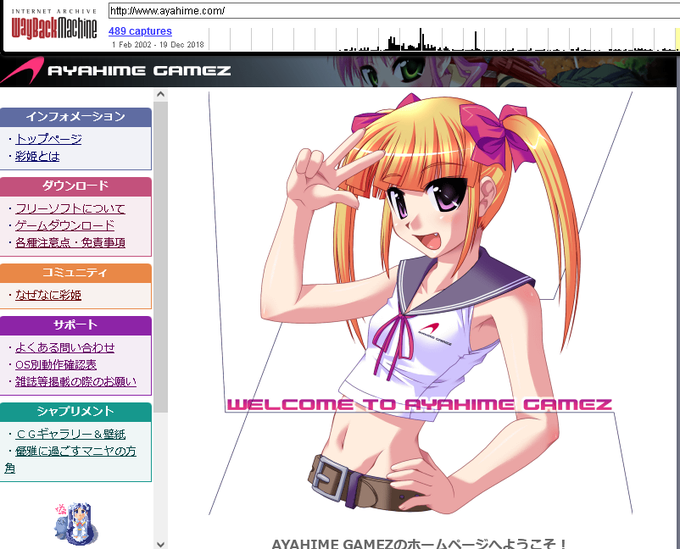Click the Ayahime Gamez header logo
The width and height of the screenshot is (680, 549).
click(116, 70)
